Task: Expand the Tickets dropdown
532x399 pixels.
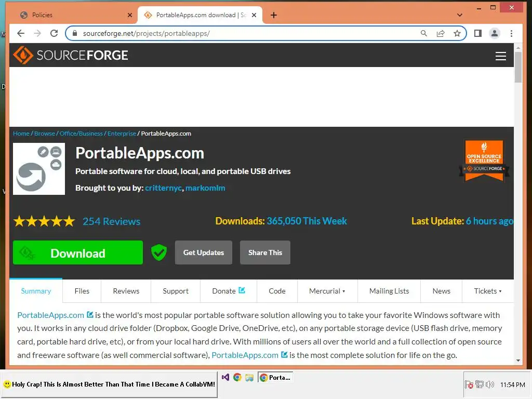Action: 487,291
